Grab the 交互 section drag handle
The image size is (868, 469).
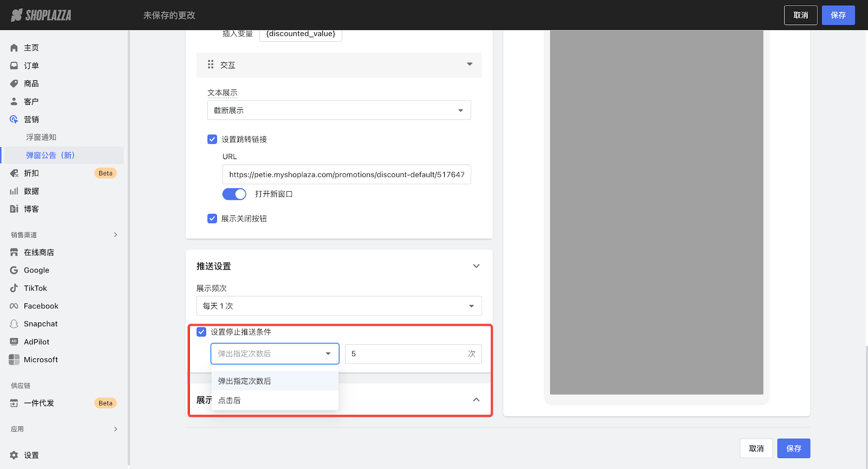(210, 65)
